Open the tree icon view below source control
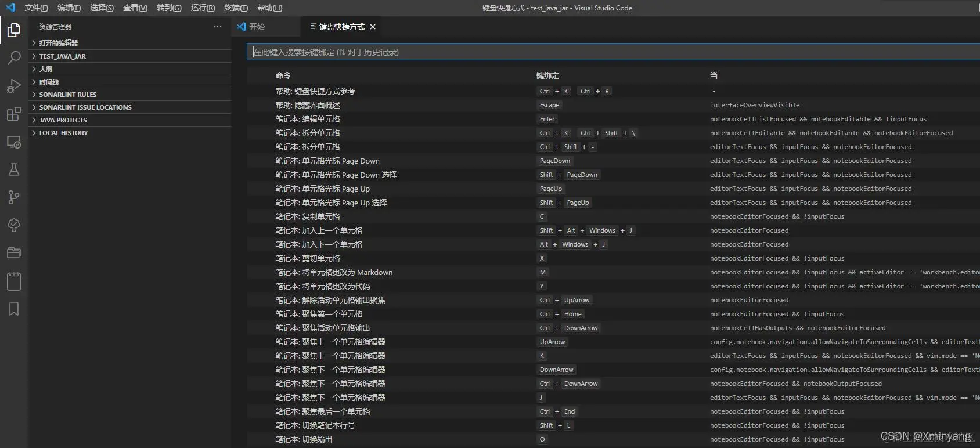 click(14, 225)
